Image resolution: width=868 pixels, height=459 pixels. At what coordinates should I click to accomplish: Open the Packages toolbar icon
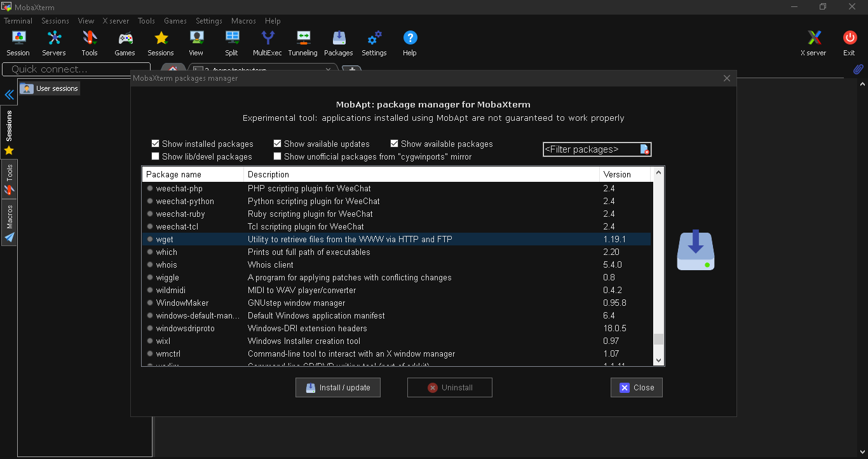339,43
